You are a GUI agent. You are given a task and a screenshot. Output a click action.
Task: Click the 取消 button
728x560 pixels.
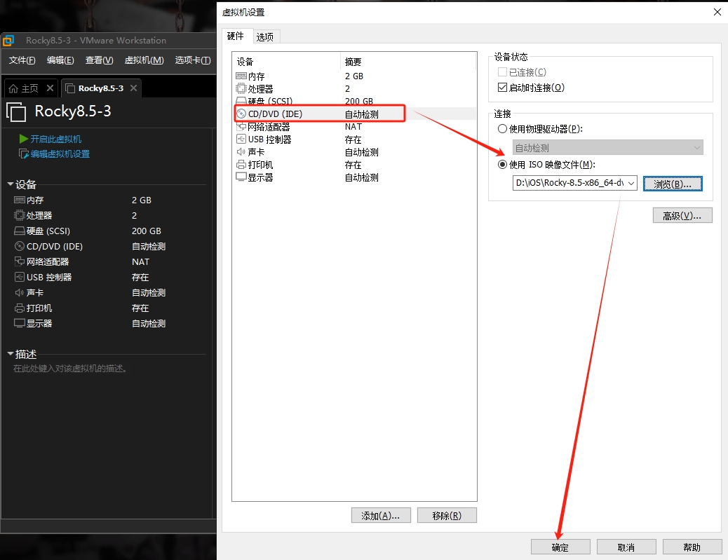pyautogui.click(x=626, y=547)
